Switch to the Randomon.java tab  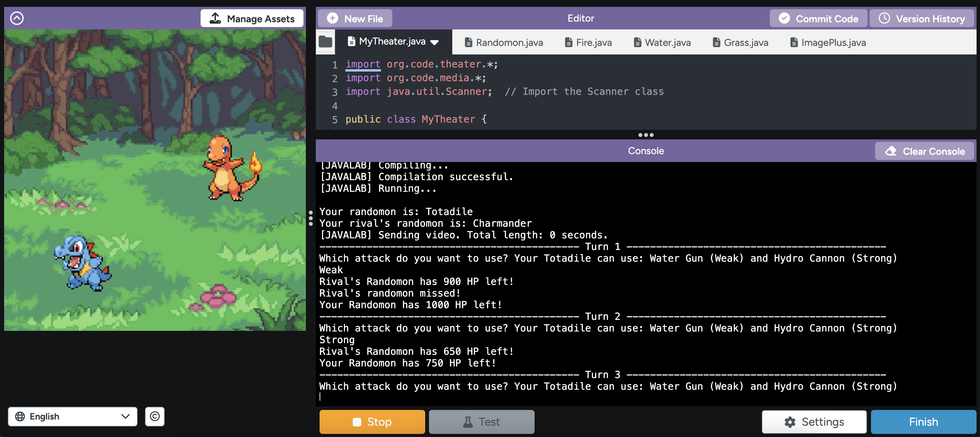tap(504, 42)
